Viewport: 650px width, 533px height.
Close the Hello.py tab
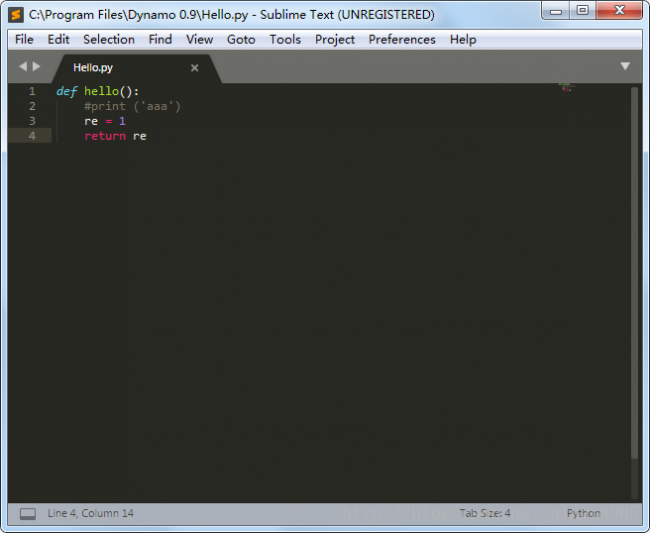click(x=195, y=68)
